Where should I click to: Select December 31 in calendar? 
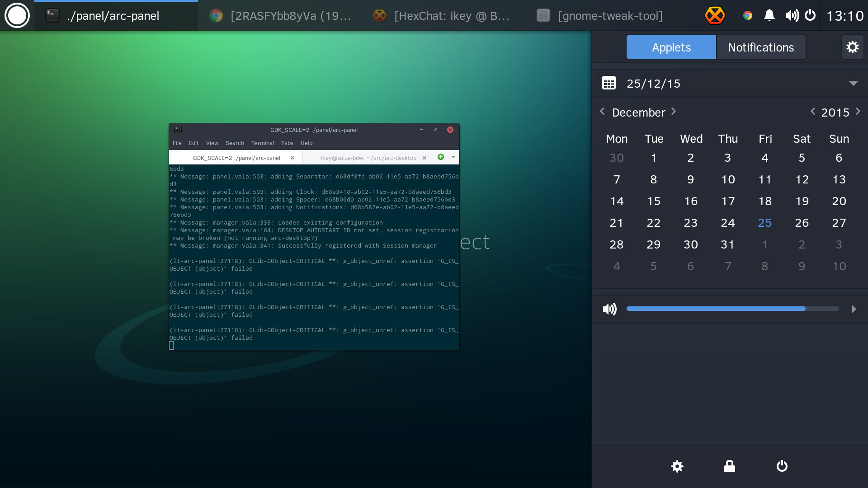728,244
